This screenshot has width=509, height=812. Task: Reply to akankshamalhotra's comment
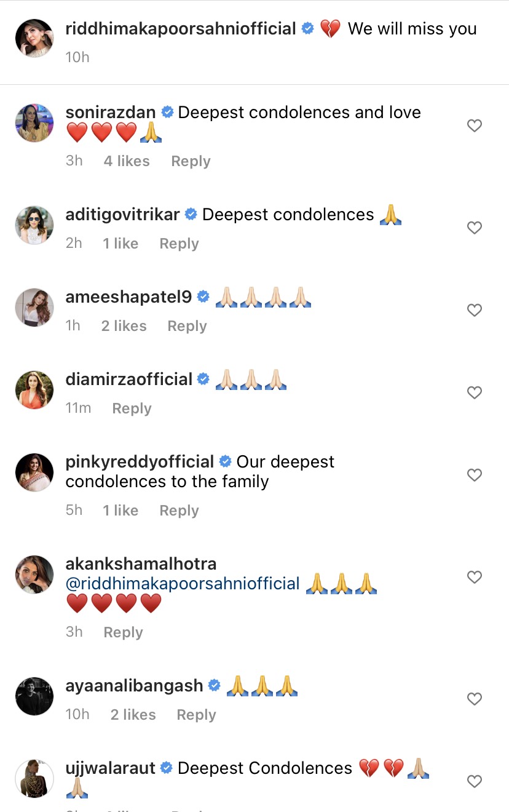click(x=123, y=632)
